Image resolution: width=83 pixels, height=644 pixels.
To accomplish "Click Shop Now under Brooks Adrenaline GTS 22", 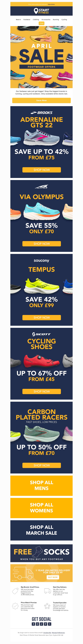I will click(42, 170).
